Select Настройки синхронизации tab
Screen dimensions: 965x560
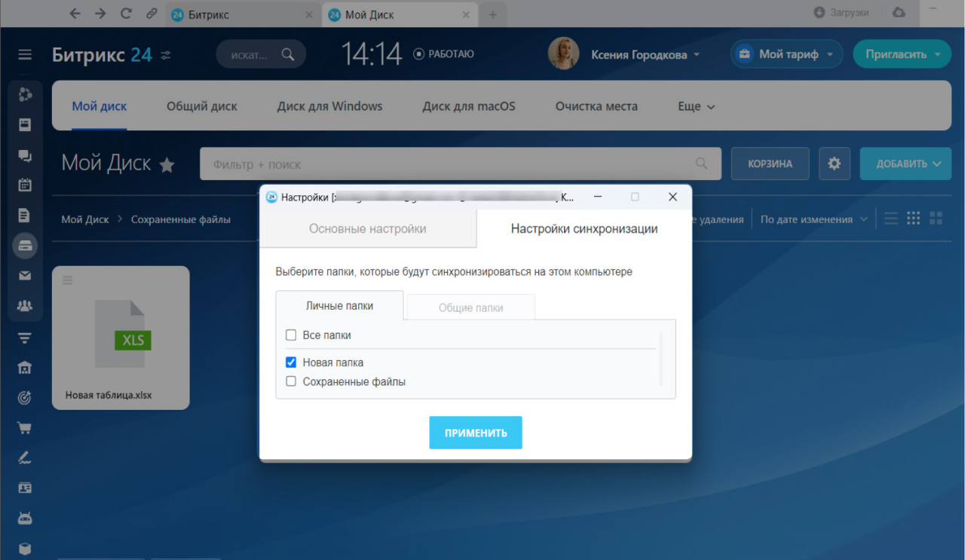tap(584, 228)
